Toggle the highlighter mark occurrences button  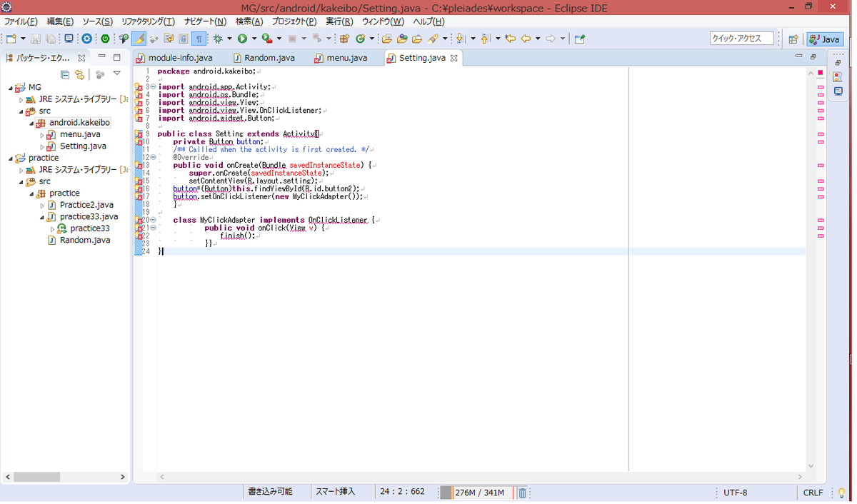[139, 39]
